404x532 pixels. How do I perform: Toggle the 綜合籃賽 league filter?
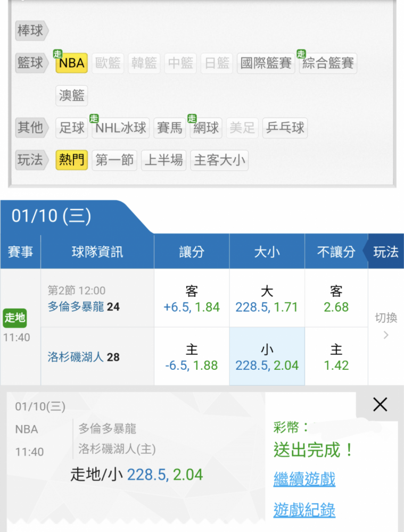coord(328,63)
